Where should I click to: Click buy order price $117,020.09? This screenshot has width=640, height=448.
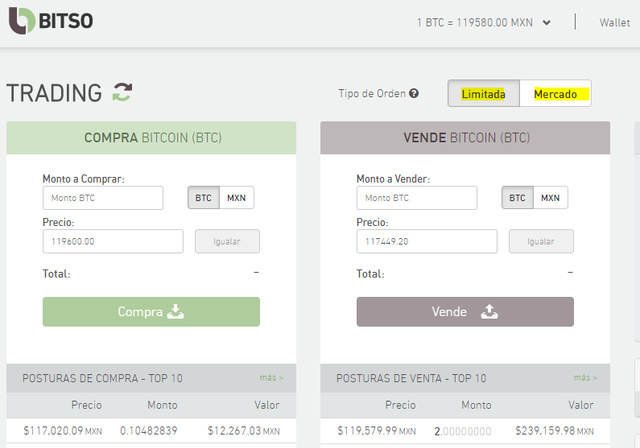pyautogui.click(x=62, y=430)
